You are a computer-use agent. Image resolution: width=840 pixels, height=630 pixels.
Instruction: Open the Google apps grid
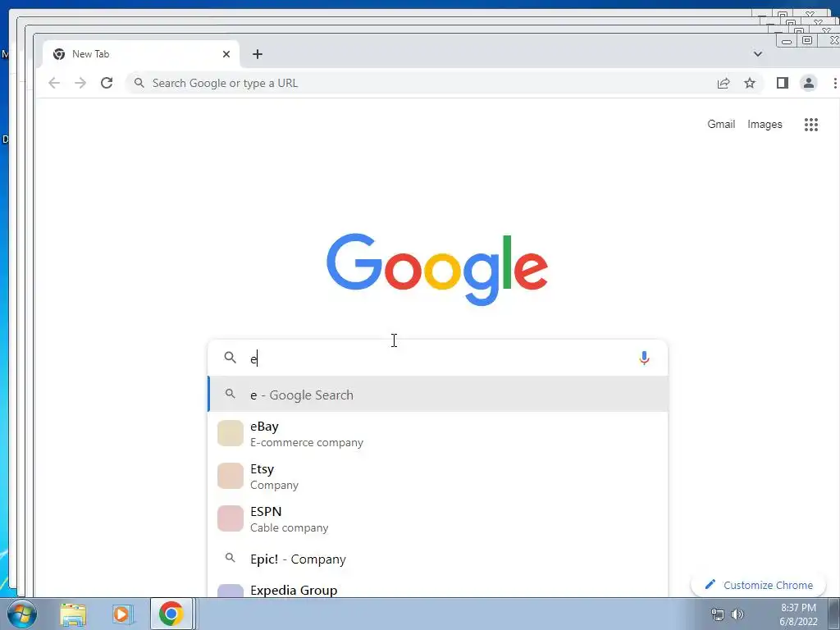811,125
